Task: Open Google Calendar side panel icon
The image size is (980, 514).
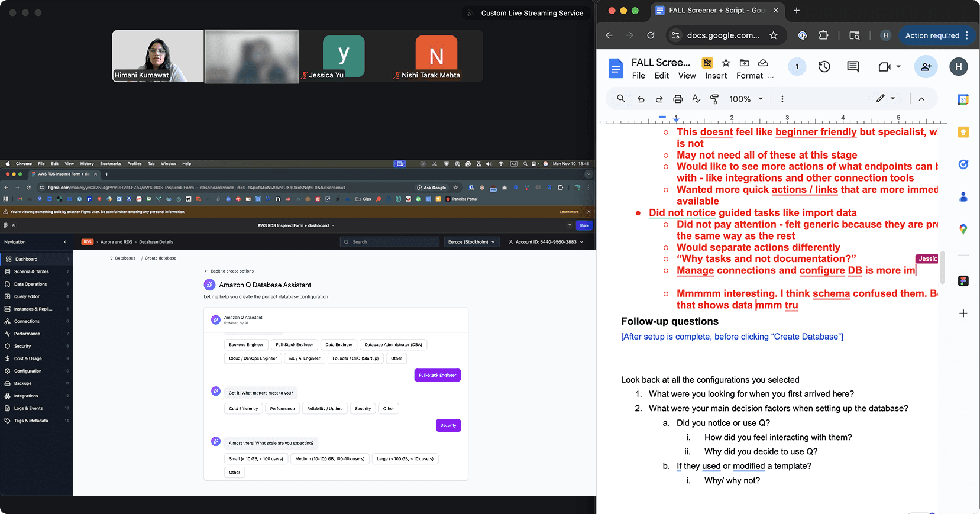Action: [963, 100]
